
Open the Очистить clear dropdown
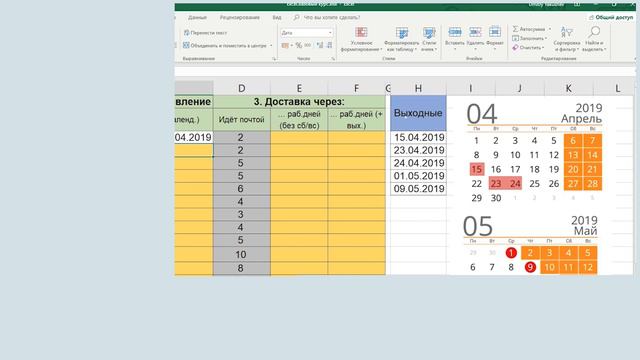tap(528, 48)
